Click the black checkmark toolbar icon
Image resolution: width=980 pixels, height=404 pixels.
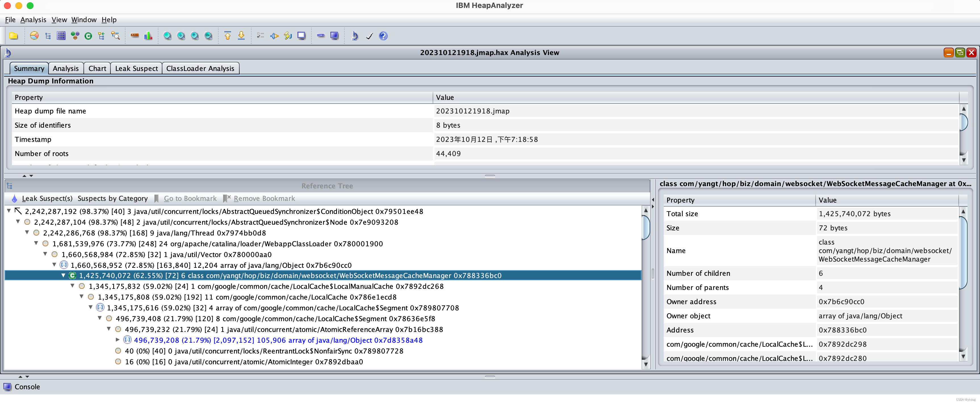click(x=369, y=36)
